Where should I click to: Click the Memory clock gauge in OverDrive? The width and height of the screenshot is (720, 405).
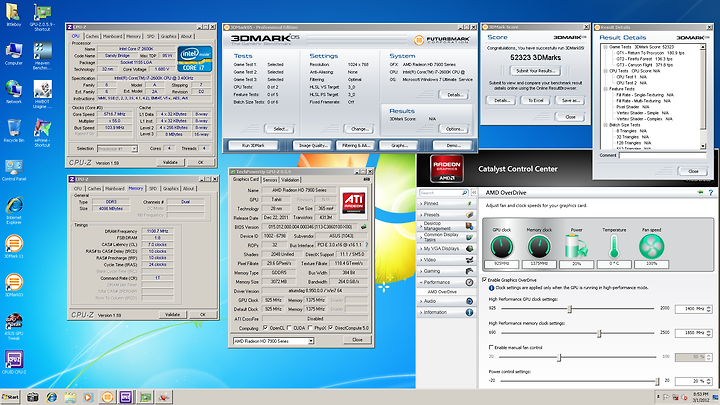pos(539,247)
